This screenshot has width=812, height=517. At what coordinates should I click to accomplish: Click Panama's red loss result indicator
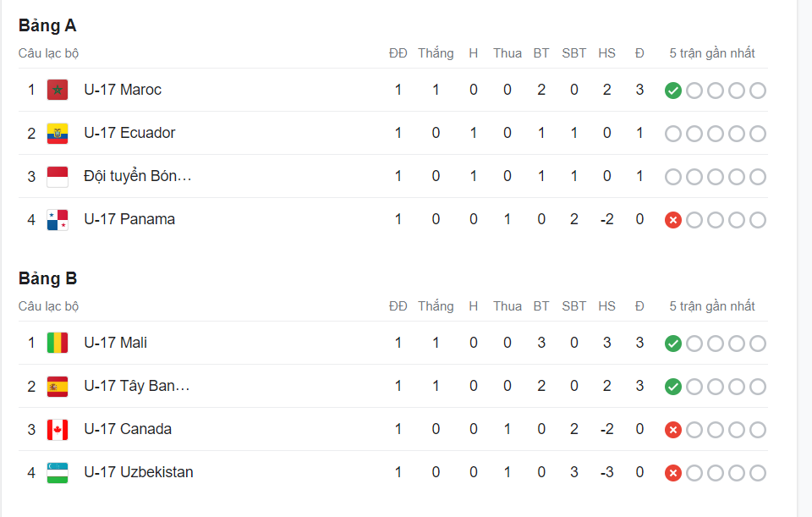(673, 220)
